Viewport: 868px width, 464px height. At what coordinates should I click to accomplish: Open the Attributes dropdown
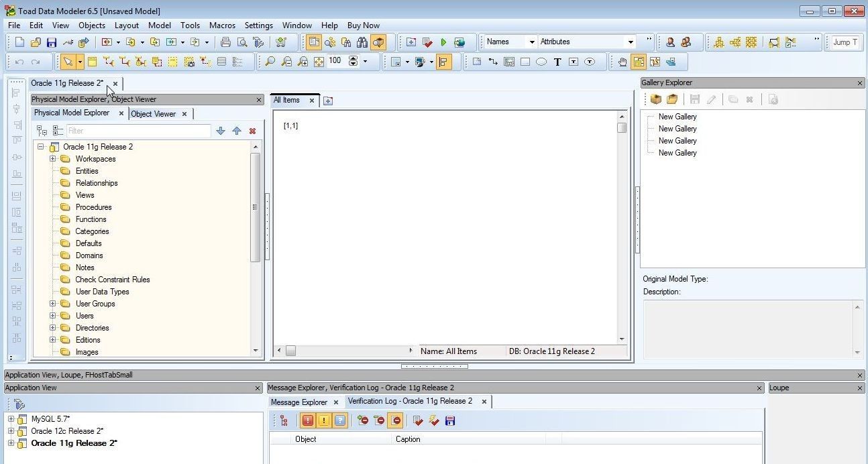pos(630,42)
